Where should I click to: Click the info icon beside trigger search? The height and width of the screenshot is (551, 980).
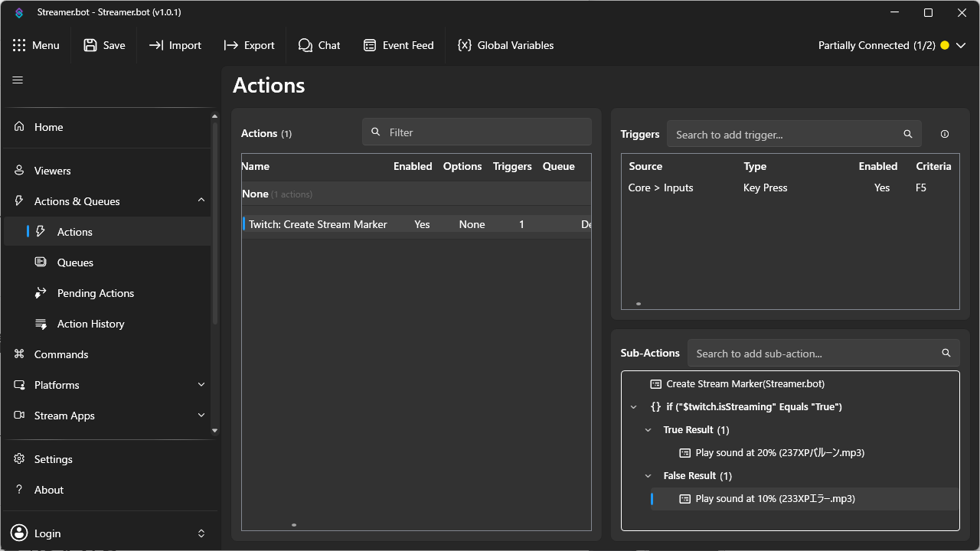coord(945,134)
